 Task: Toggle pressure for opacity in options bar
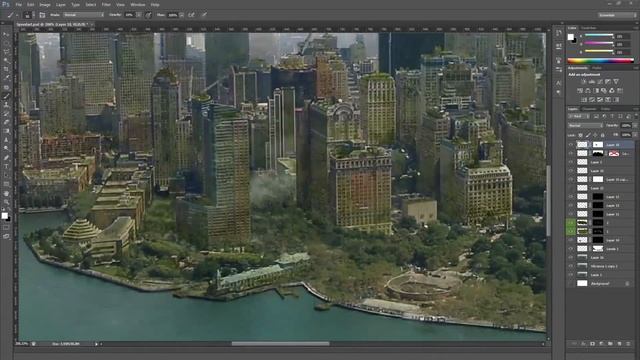click(148, 15)
